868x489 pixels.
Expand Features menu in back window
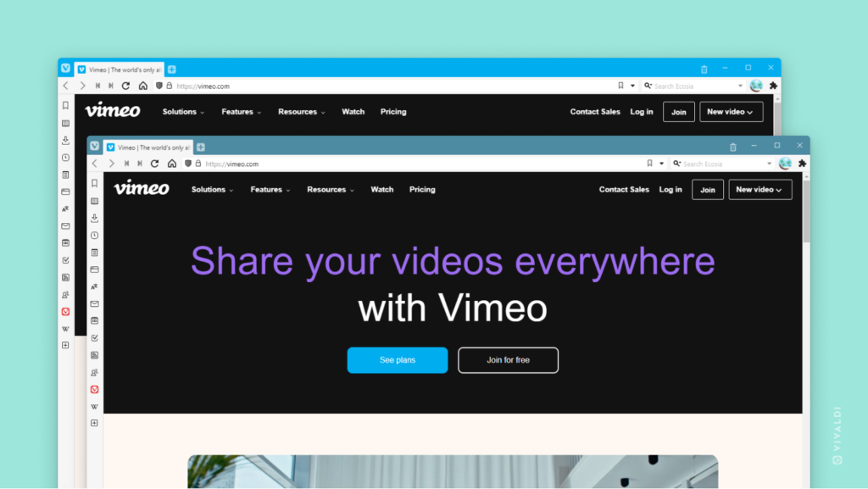pyautogui.click(x=242, y=112)
